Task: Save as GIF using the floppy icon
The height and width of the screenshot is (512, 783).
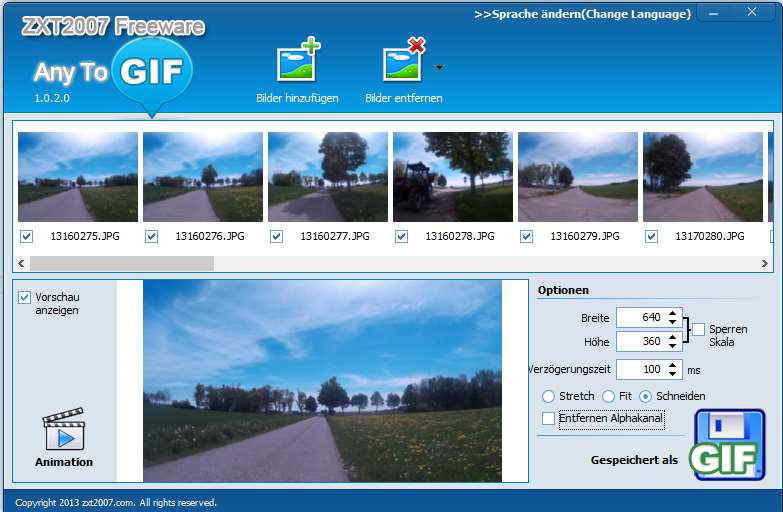Action: pyautogui.click(x=729, y=444)
